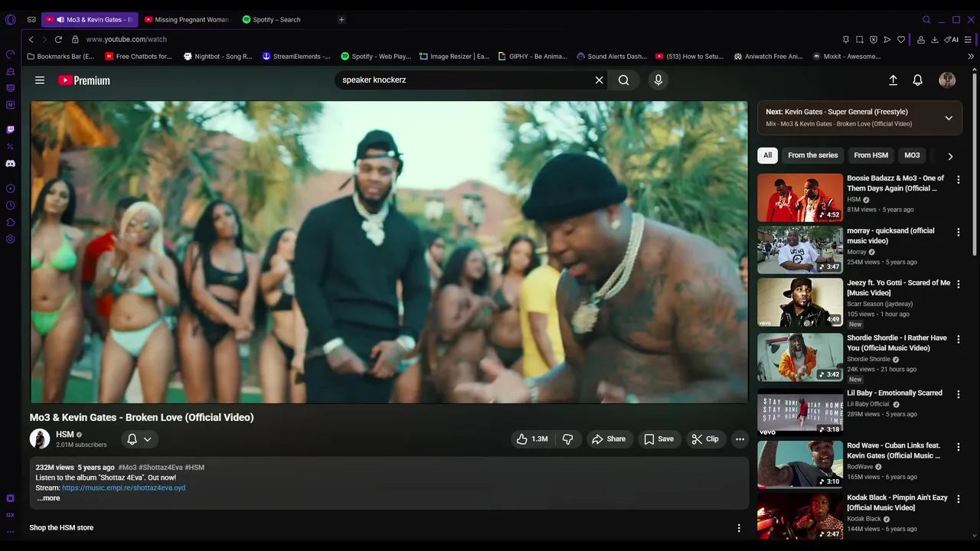Select the All filter chip
The width and height of the screenshot is (980, 551).
point(767,155)
